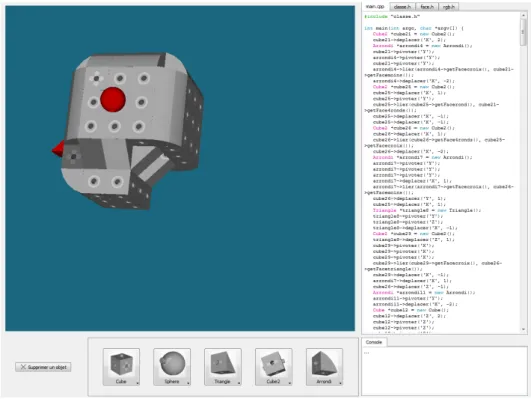Image resolution: width=531 pixels, height=399 pixels.
Task: Click the code editor scrollbar down arrow
Action: pyautogui.click(x=524, y=329)
